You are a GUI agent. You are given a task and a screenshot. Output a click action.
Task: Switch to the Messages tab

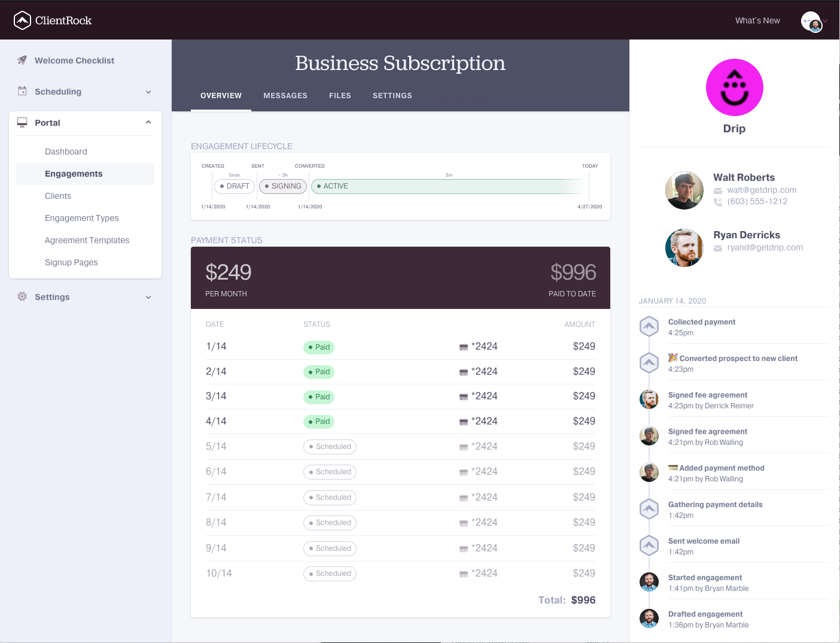[x=285, y=96]
